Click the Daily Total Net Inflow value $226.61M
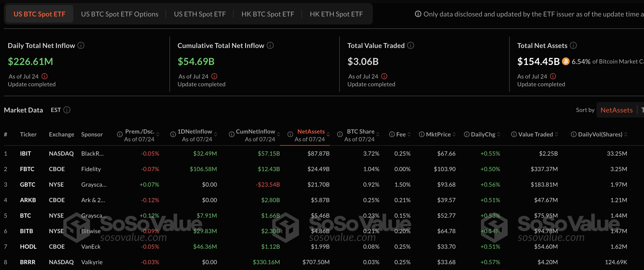The image size is (644, 270). (x=30, y=61)
